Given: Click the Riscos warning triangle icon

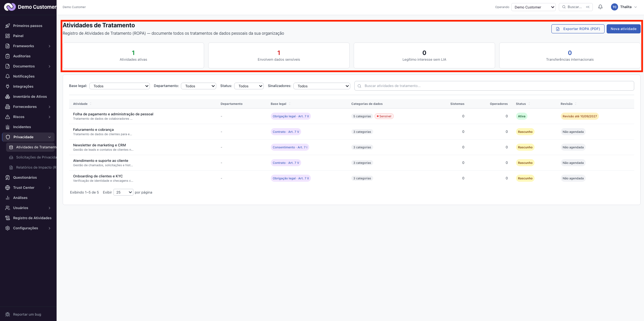Looking at the screenshot, I should (7, 117).
